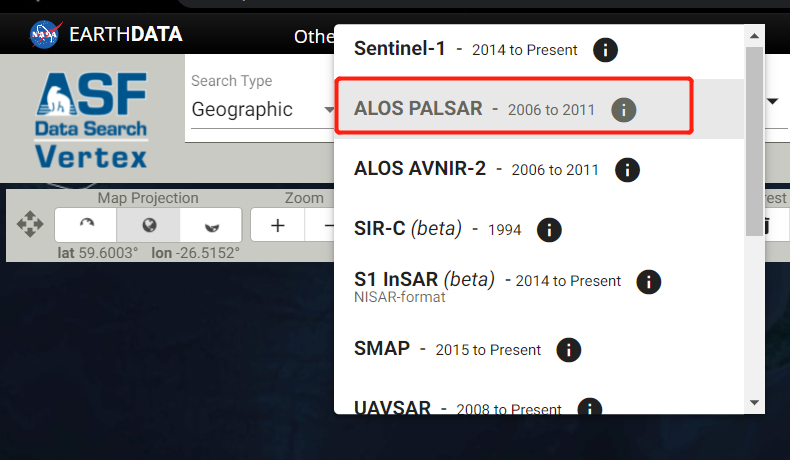Switch to Antarctic map projection
Image resolution: width=790 pixels, height=460 pixels.
(211, 225)
